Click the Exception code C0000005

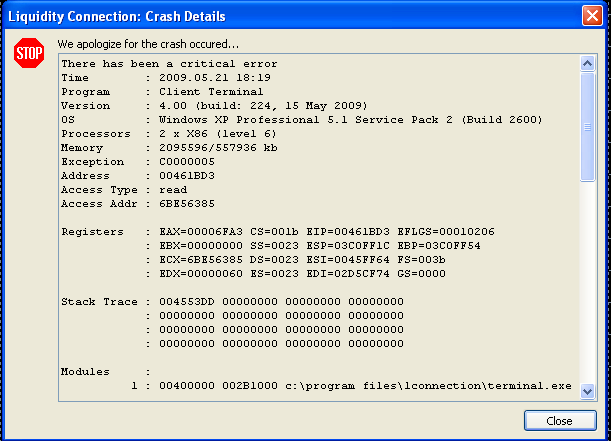[187, 162]
